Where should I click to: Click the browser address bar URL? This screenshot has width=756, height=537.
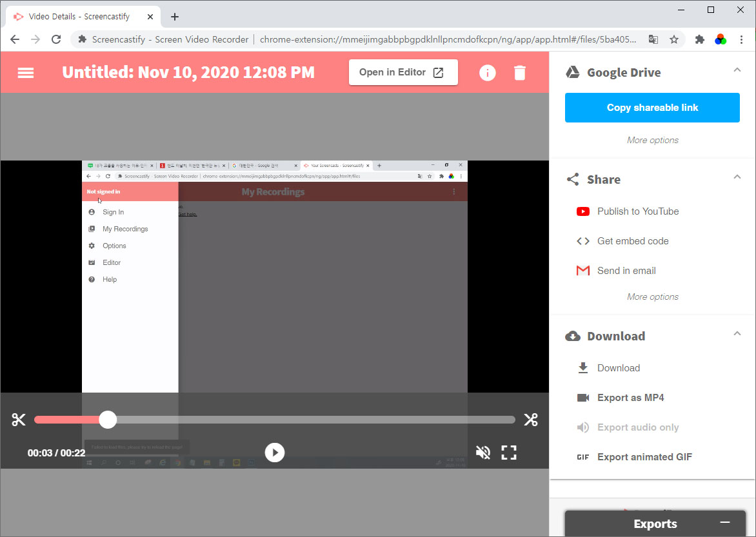pyautogui.click(x=448, y=39)
